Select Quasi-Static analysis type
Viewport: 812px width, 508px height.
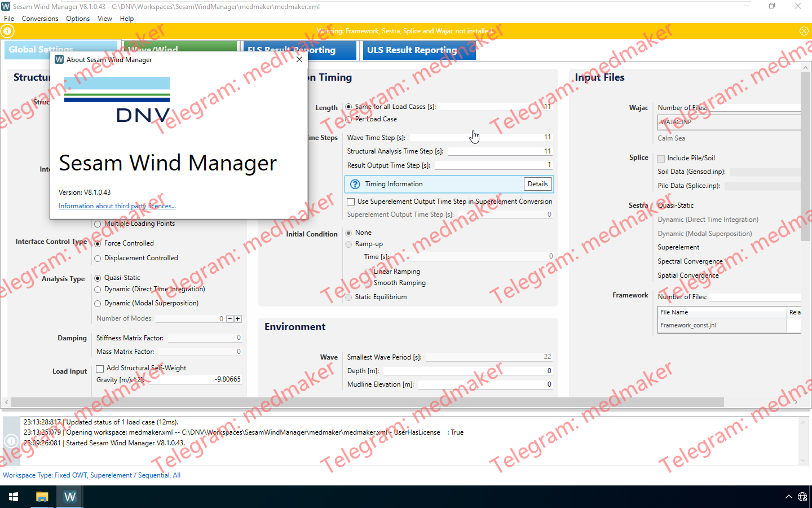(98, 278)
